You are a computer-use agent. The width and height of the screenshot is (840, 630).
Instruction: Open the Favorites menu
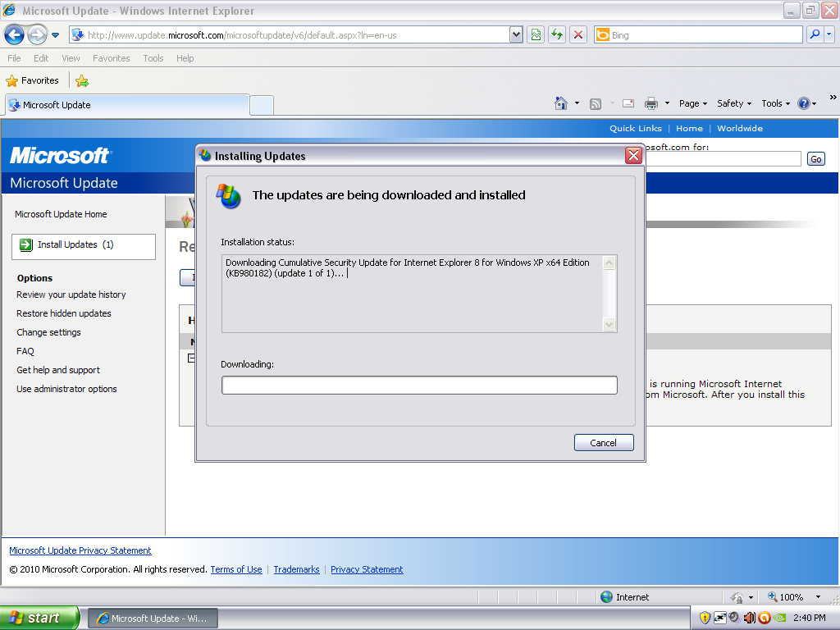tap(111, 58)
